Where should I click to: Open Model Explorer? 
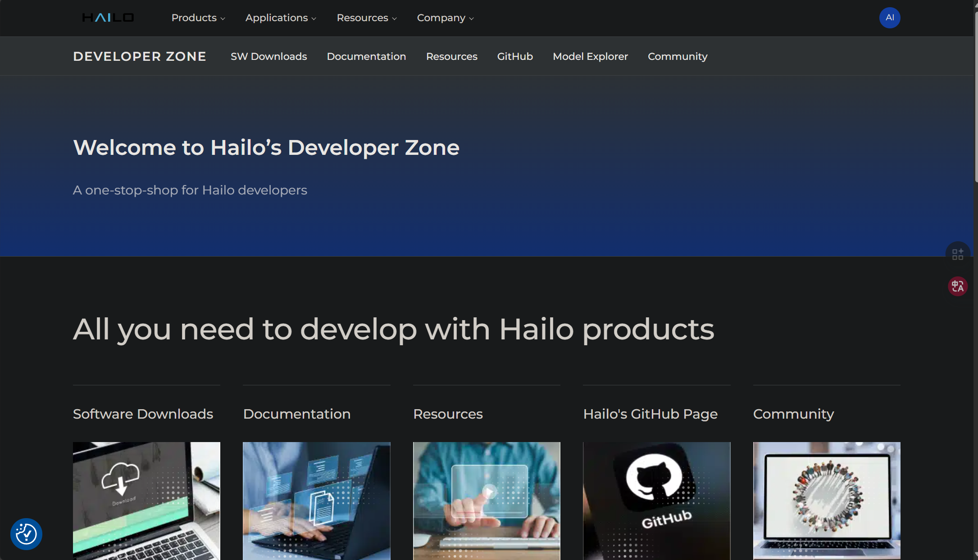pyautogui.click(x=590, y=56)
